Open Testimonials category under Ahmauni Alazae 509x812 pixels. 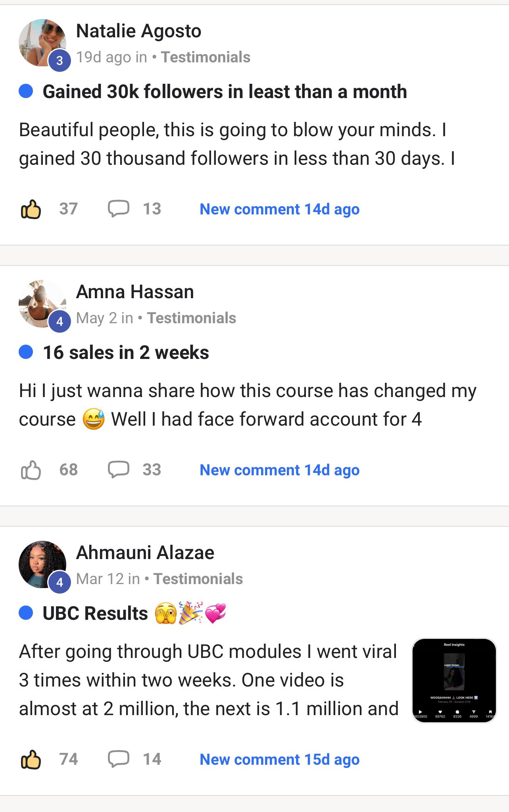(x=198, y=579)
